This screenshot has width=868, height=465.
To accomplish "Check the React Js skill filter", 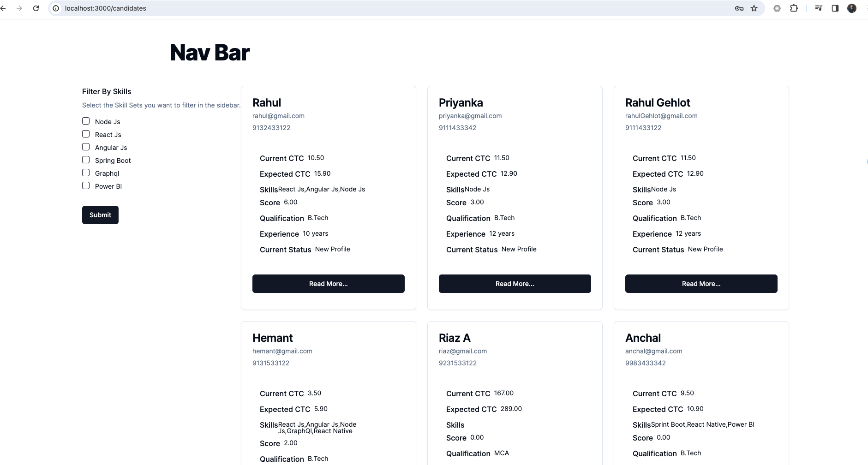I will 86,134.
